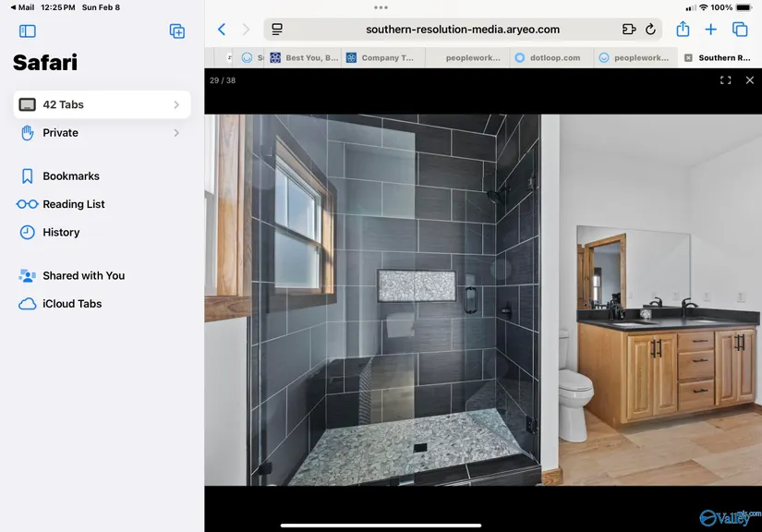
Task: Reload the current page
Action: point(650,30)
